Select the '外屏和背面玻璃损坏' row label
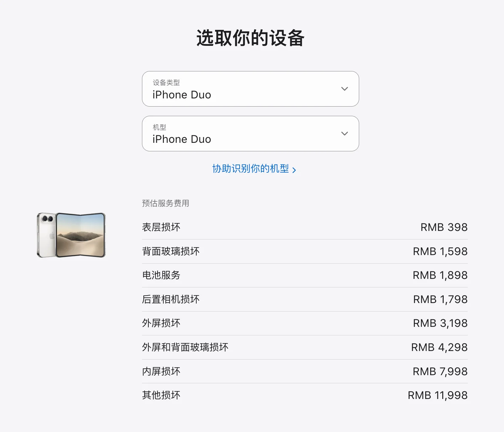Image resolution: width=504 pixels, height=432 pixels. 185,347
